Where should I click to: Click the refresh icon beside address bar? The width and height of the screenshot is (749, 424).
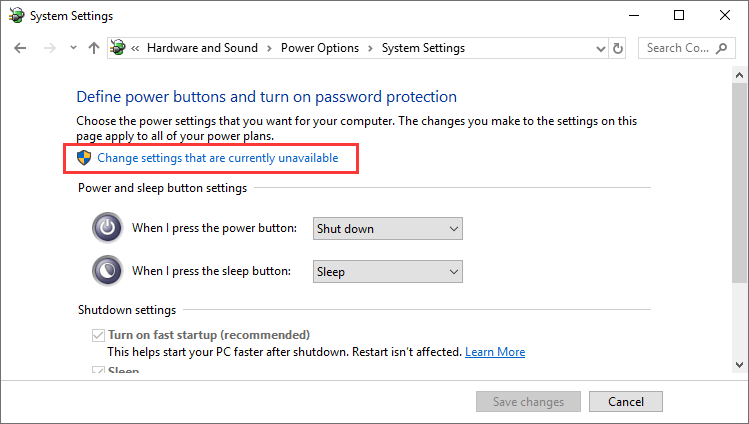618,48
